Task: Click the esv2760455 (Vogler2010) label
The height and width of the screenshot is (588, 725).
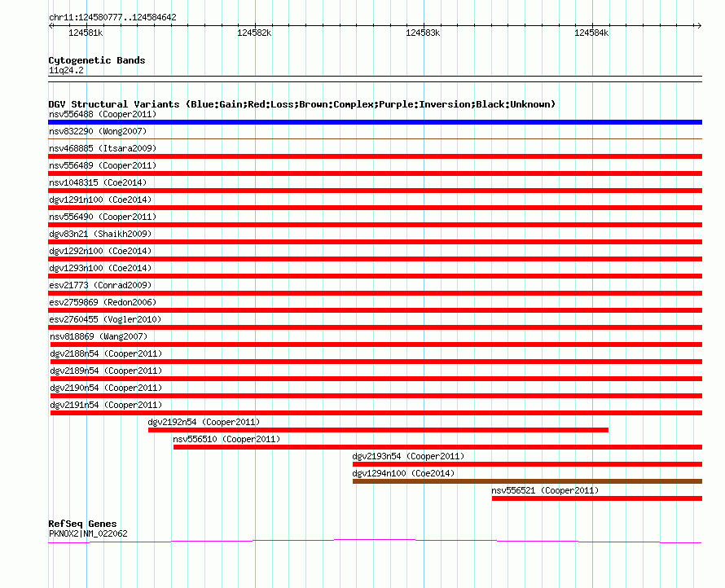Action: 105,319
